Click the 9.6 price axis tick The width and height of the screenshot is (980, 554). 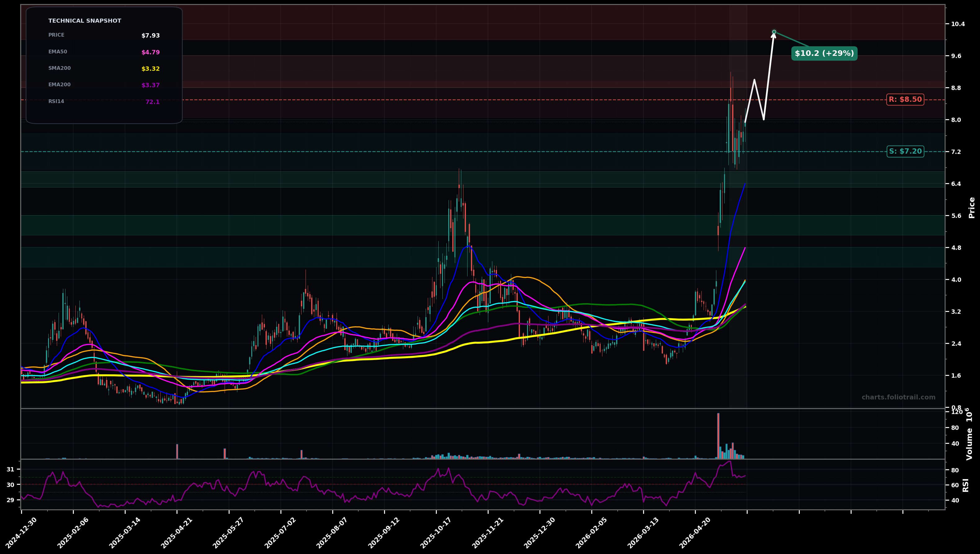[956, 56]
